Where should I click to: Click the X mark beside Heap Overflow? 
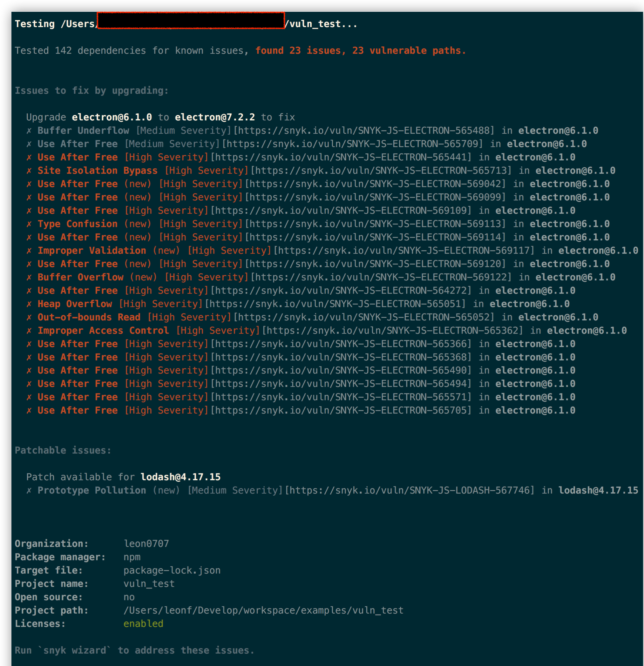(29, 304)
